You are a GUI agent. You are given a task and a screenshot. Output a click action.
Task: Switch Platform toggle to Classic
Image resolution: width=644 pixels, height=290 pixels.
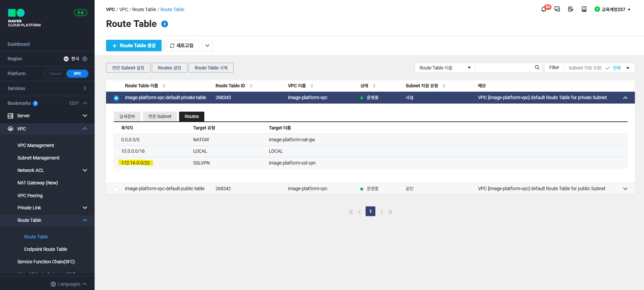click(x=55, y=74)
